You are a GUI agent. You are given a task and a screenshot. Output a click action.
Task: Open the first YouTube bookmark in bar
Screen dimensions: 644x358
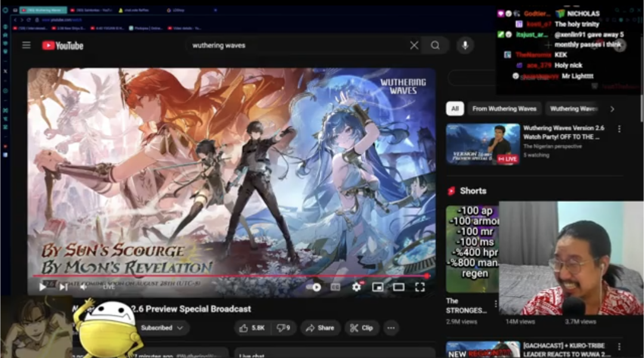[31, 29]
